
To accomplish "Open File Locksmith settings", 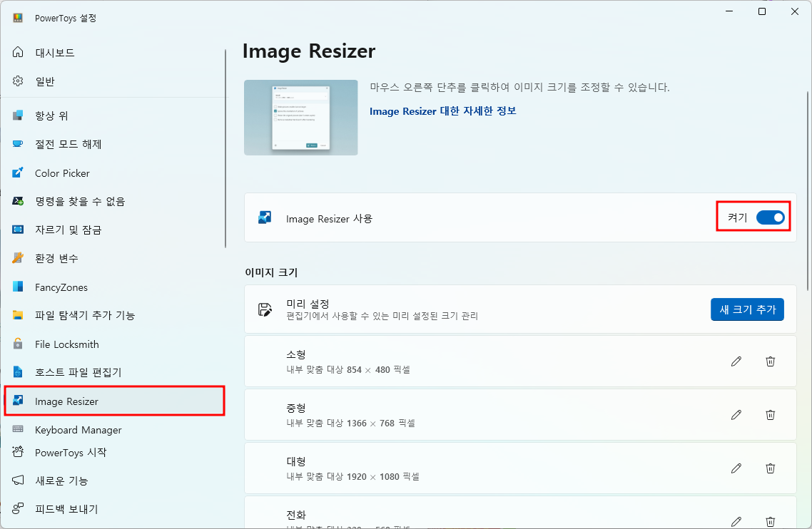I will [x=114, y=344].
